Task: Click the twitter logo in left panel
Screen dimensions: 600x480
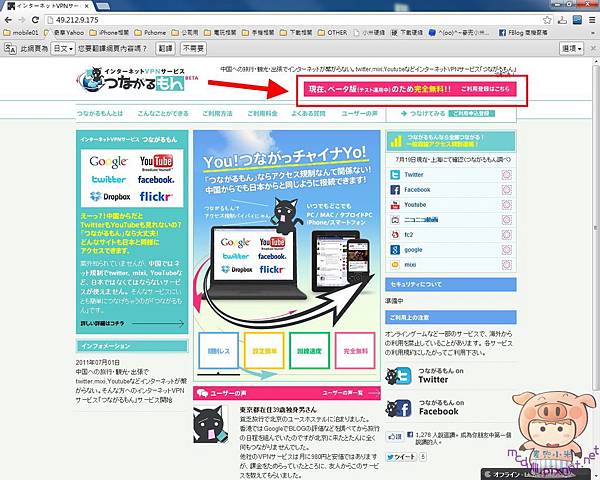Action: pyautogui.click(x=109, y=179)
